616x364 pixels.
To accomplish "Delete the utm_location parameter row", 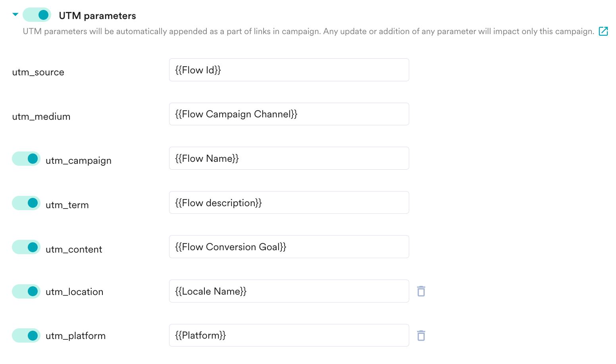I will pyautogui.click(x=421, y=291).
